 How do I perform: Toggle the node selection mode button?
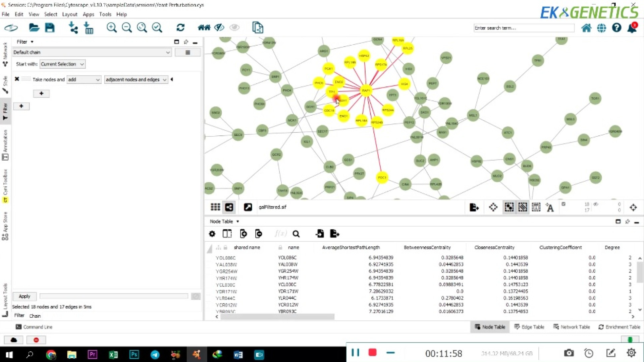(509, 207)
